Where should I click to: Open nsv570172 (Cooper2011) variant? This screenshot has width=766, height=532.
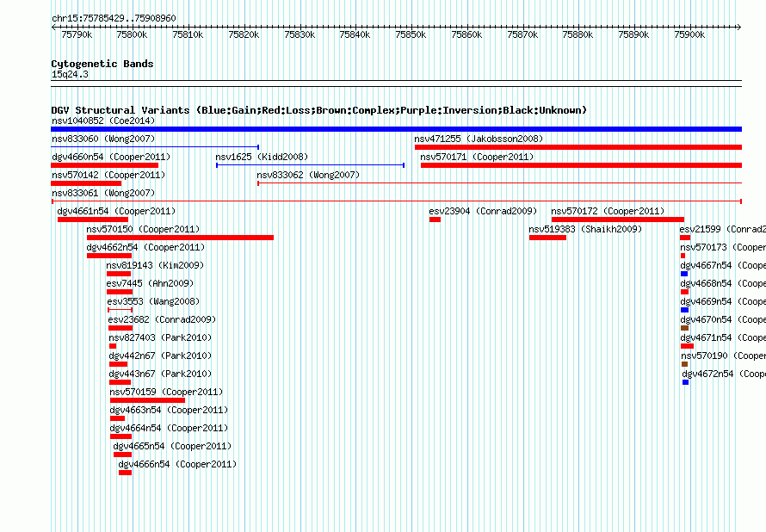pyautogui.click(x=608, y=211)
